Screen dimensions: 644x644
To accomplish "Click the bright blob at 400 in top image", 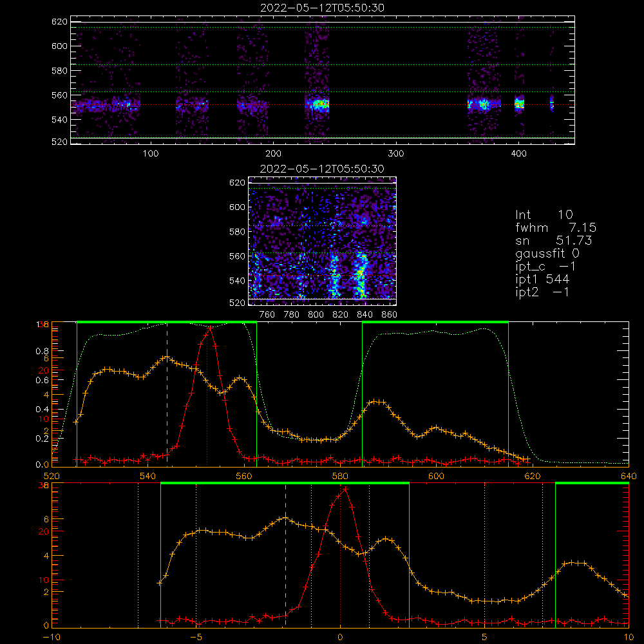I will (520, 103).
